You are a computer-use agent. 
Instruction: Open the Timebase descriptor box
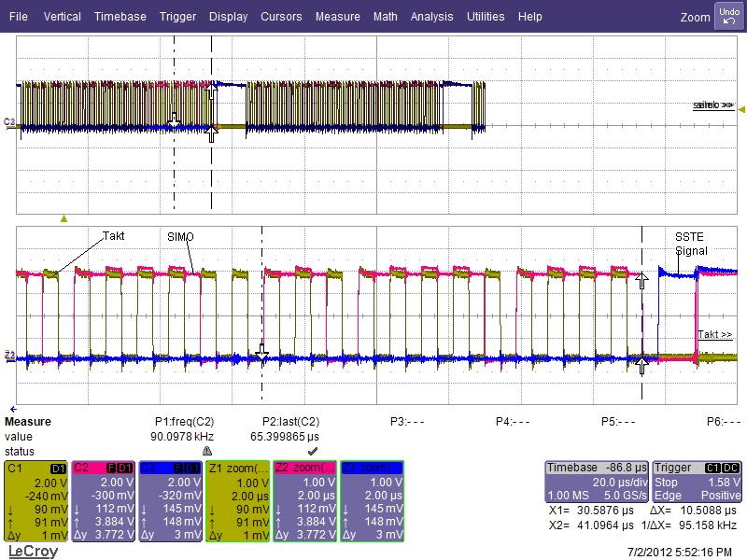[597, 482]
